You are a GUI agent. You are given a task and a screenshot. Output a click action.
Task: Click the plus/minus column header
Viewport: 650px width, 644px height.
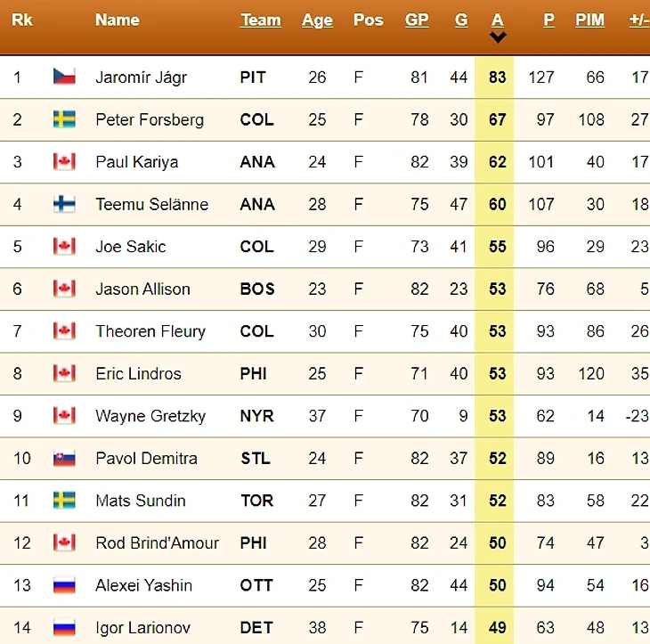638,20
